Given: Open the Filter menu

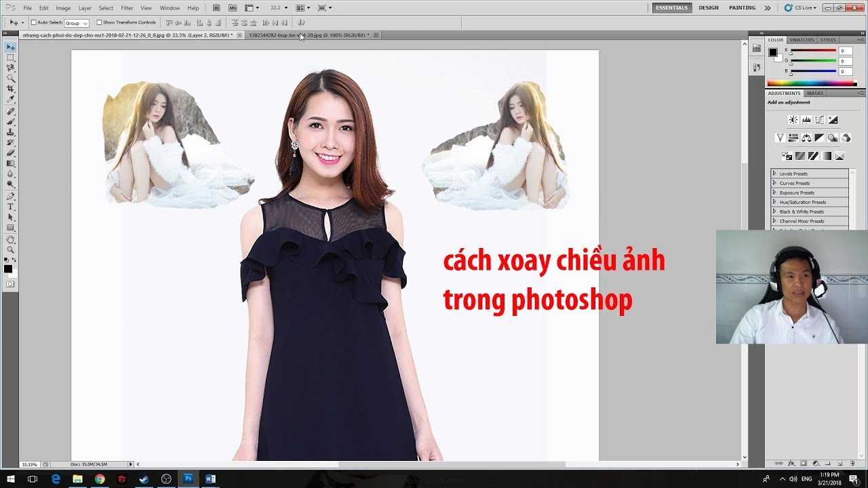Looking at the screenshot, I should click(x=127, y=8).
